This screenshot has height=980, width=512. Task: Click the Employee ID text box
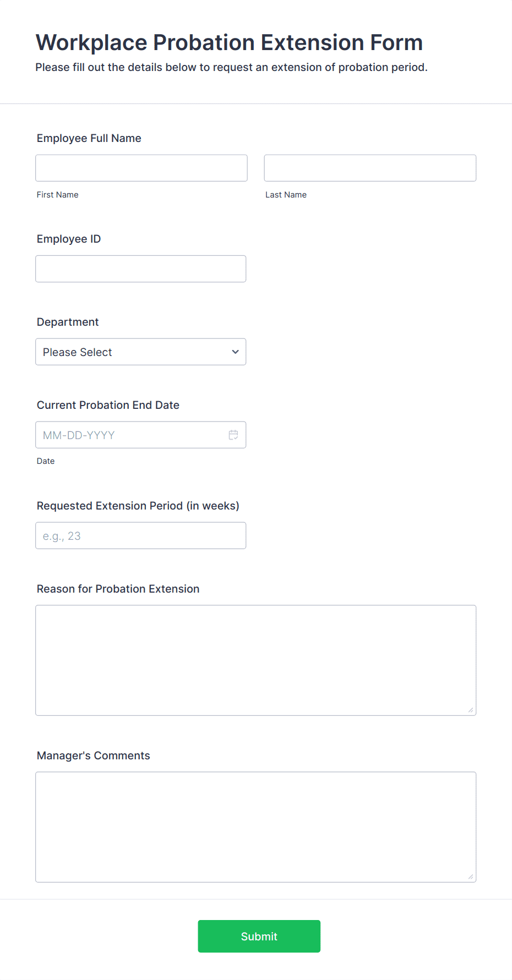[x=140, y=269]
